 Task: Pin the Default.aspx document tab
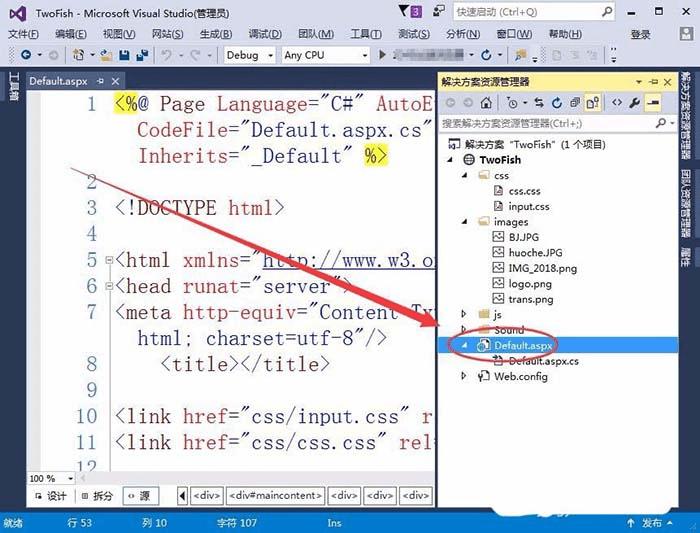(x=100, y=81)
